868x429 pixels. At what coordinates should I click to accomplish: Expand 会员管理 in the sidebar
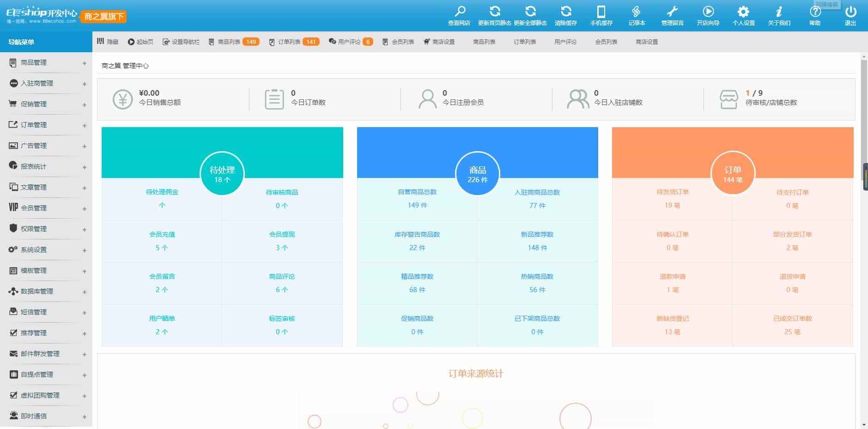tap(46, 208)
